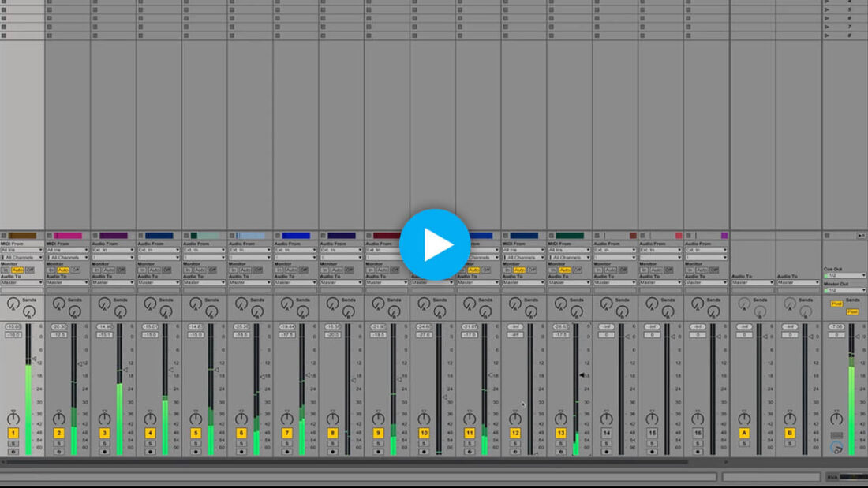Toggle return track A activator
The height and width of the screenshot is (488, 868).
744,434
